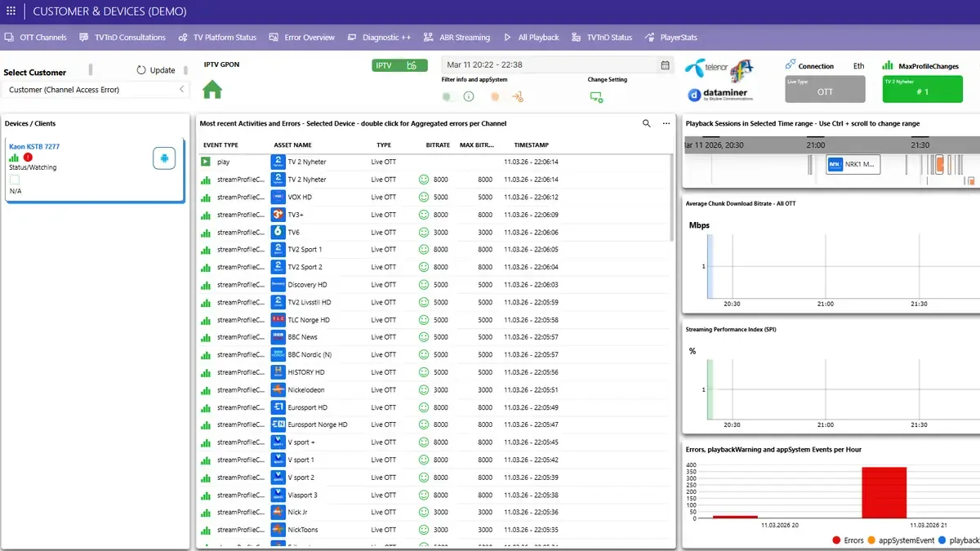Screen dimensions: 980x551
Task: Click the Nickelodeon channel logo
Action: tap(278, 389)
